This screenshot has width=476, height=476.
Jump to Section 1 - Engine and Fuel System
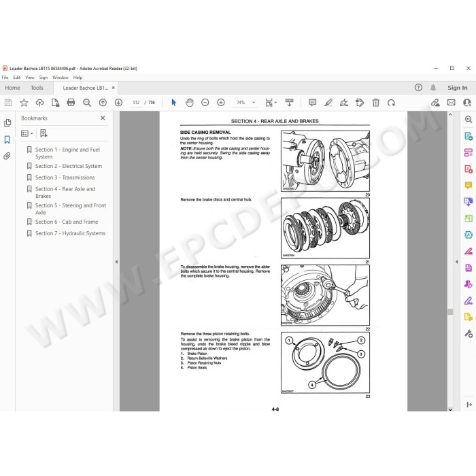point(67,153)
